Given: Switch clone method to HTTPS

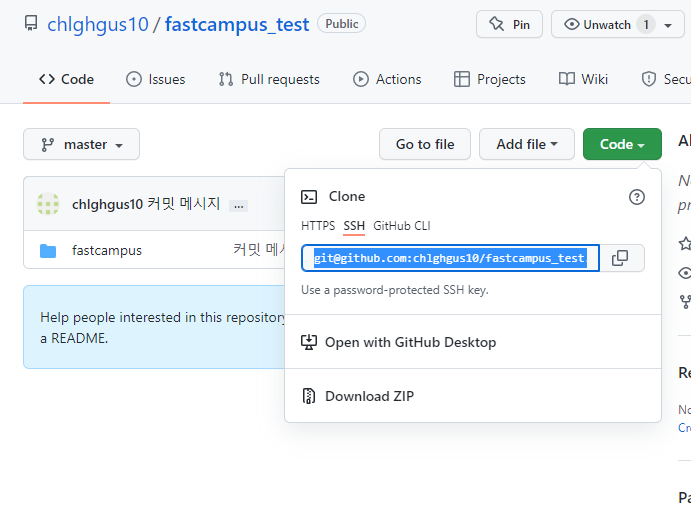Looking at the screenshot, I should [318, 226].
